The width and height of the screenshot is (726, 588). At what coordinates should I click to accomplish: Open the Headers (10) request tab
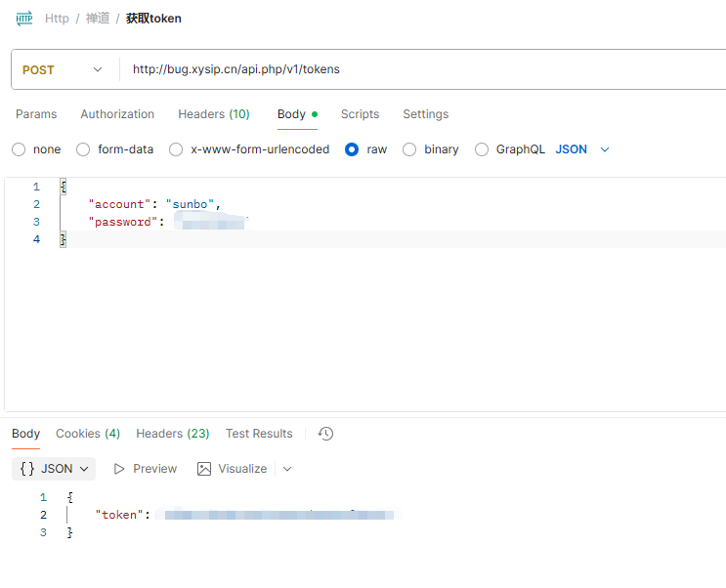tap(213, 114)
